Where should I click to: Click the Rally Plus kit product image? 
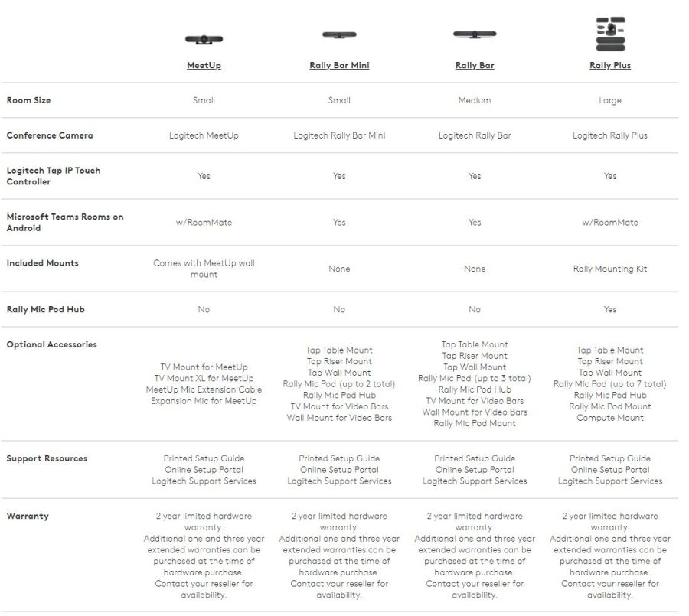click(x=610, y=34)
